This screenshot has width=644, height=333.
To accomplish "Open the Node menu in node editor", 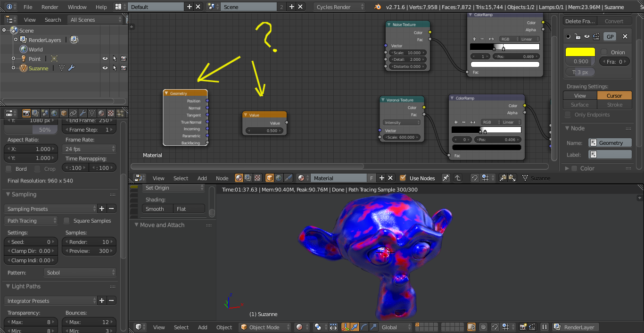I will coord(222,178).
